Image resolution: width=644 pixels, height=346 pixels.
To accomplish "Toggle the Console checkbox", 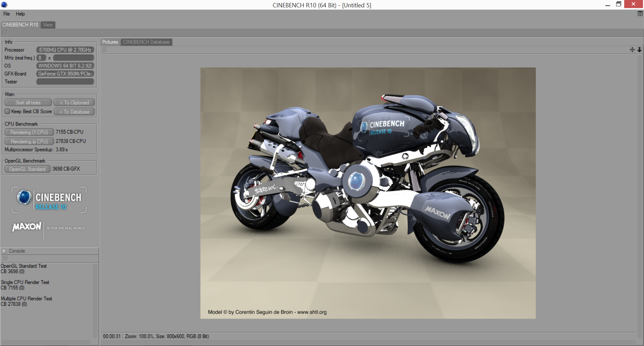I will point(4,251).
